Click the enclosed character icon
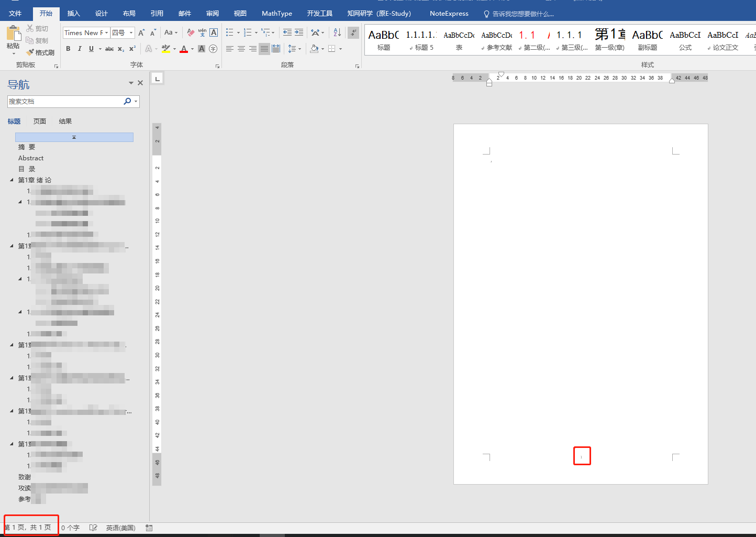 [x=213, y=49]
